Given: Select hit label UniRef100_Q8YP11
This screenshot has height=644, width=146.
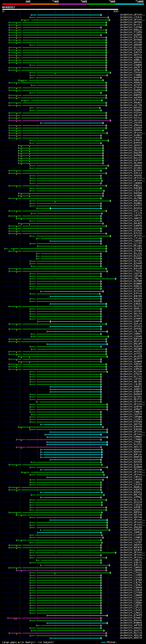Looking at the screenshot, I should click(x=131, y=55).
